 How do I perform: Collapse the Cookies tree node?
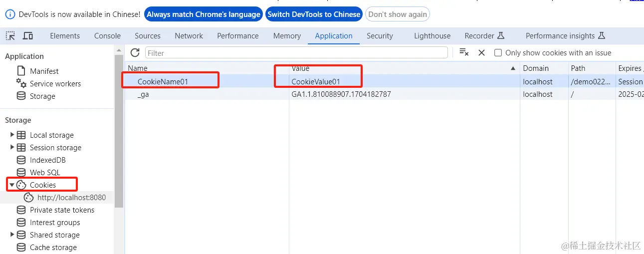coord(12,185)
